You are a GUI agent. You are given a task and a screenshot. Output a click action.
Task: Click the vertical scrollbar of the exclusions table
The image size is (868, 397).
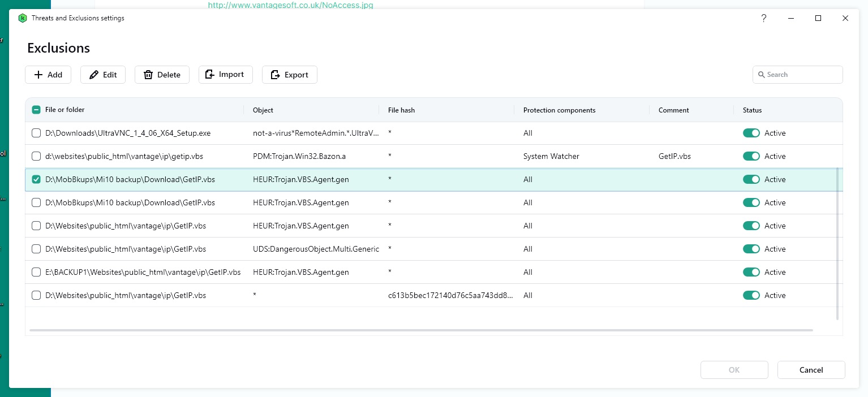(837, 243)
